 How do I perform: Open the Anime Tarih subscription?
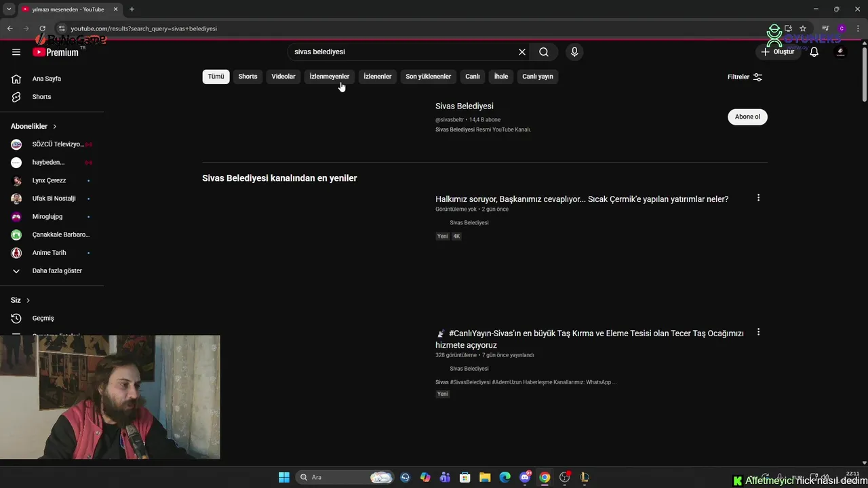point(52,253)
